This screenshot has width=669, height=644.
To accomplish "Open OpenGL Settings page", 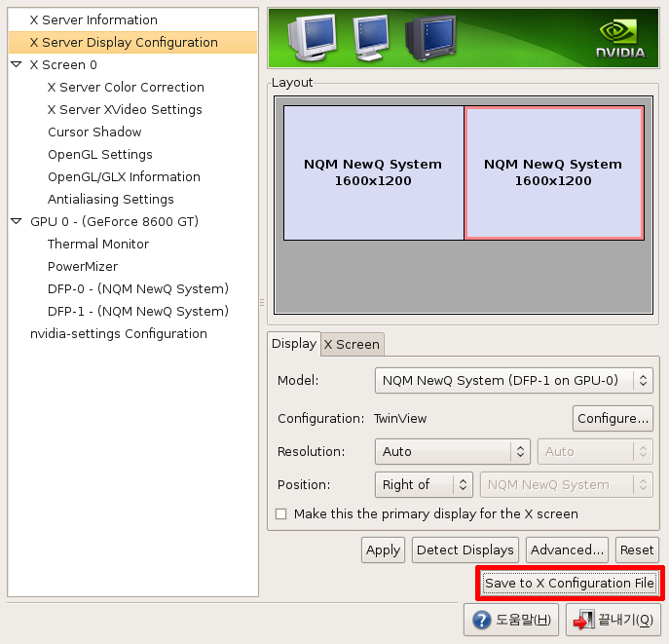I will (x=100, y=155).
